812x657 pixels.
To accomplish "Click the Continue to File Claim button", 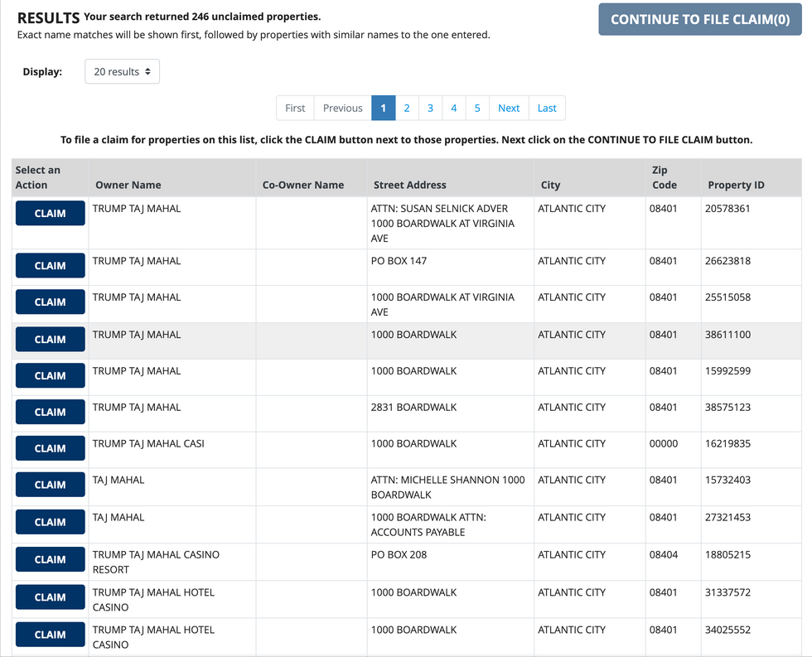I will (x=699, y=20).
